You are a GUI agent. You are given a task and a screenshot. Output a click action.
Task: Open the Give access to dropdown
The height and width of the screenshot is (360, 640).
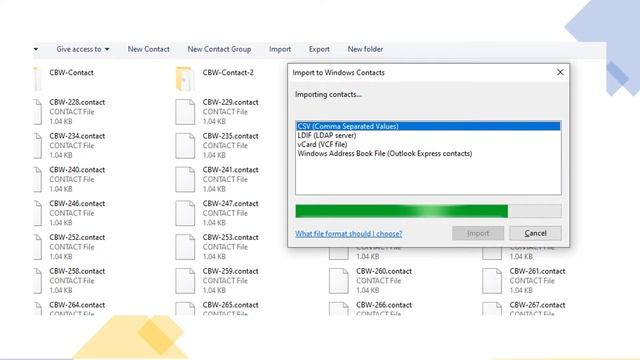pyautogui.click(x=83, y=49)
